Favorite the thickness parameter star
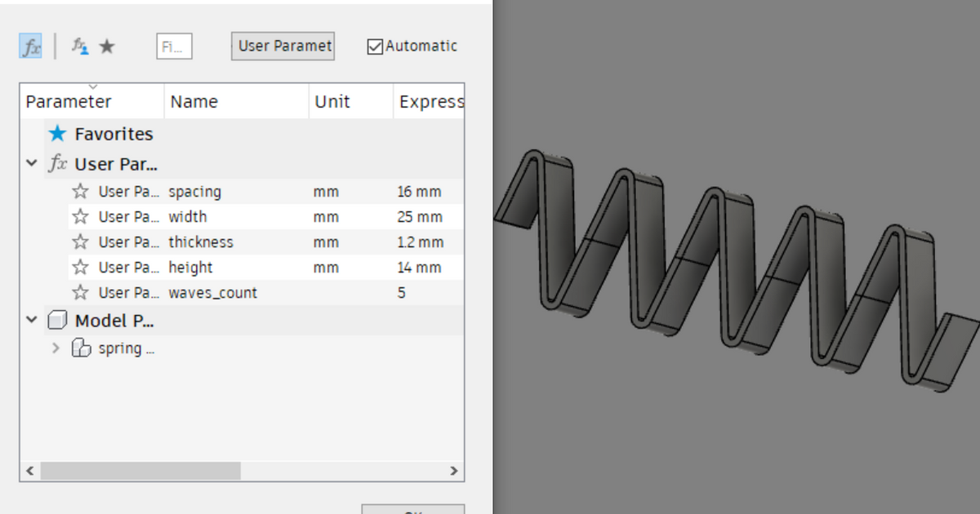This screenshot has height=514, width=980. coord(80,242)
